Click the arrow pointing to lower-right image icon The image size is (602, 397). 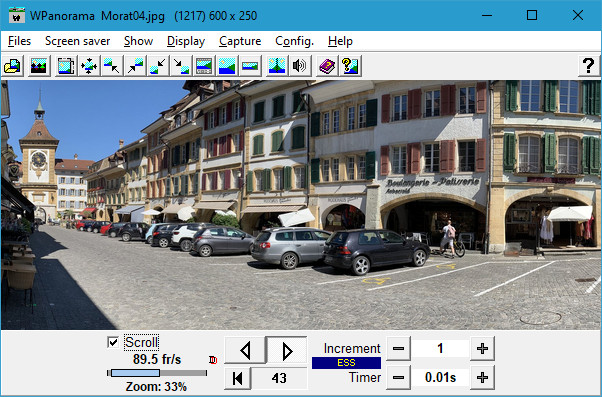[x=181, y=66]
